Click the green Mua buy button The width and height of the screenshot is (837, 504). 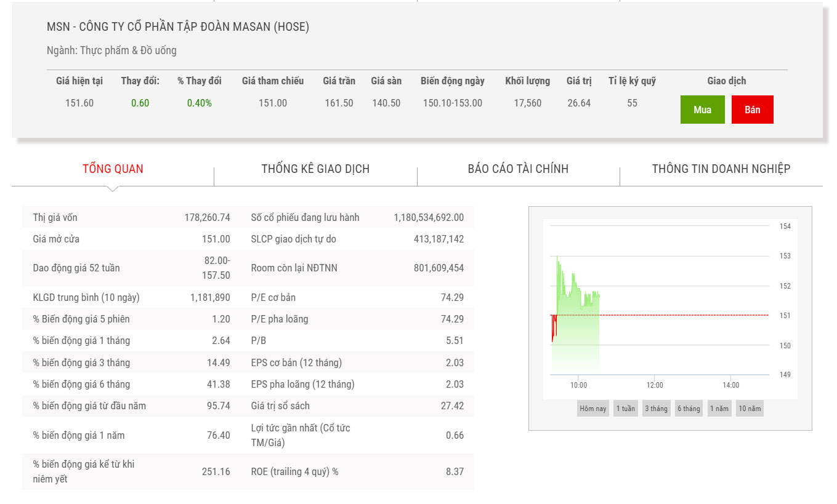pyautogui.click(x=702, y=110)
